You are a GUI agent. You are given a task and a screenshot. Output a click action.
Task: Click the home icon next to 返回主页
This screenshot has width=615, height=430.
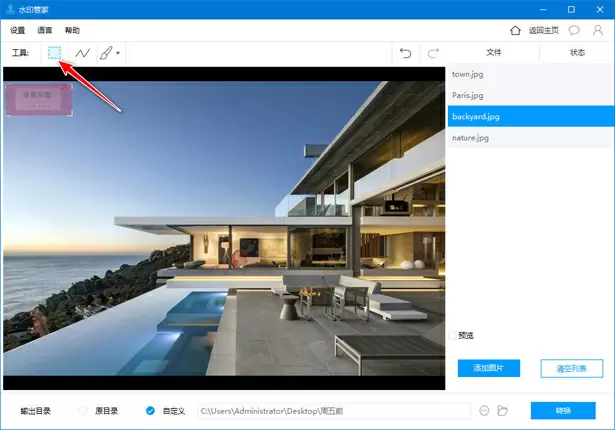pos(515,30)
